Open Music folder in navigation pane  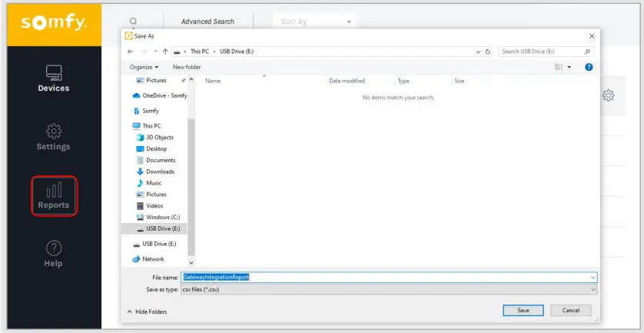tap(149, 183)
